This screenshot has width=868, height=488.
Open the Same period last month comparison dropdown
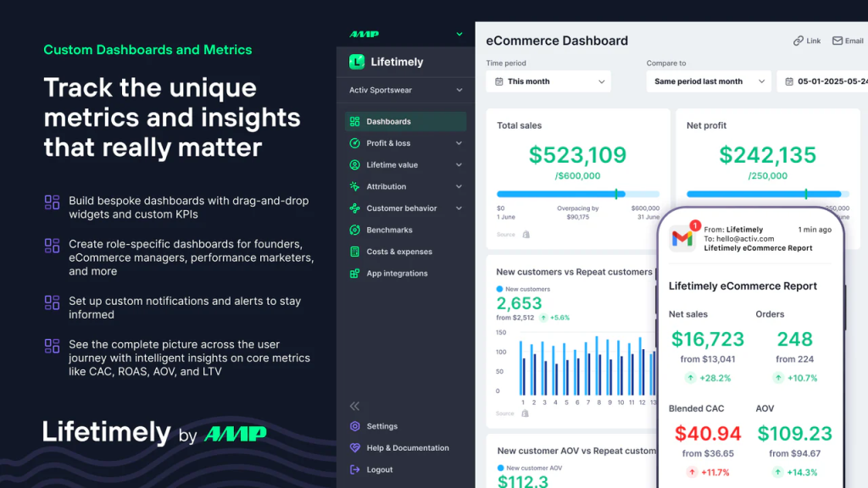708,81
